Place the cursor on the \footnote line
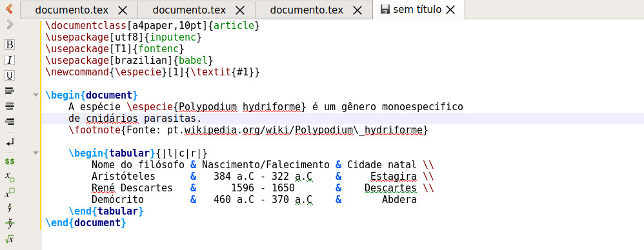644x250 pixels. (248, 130)
